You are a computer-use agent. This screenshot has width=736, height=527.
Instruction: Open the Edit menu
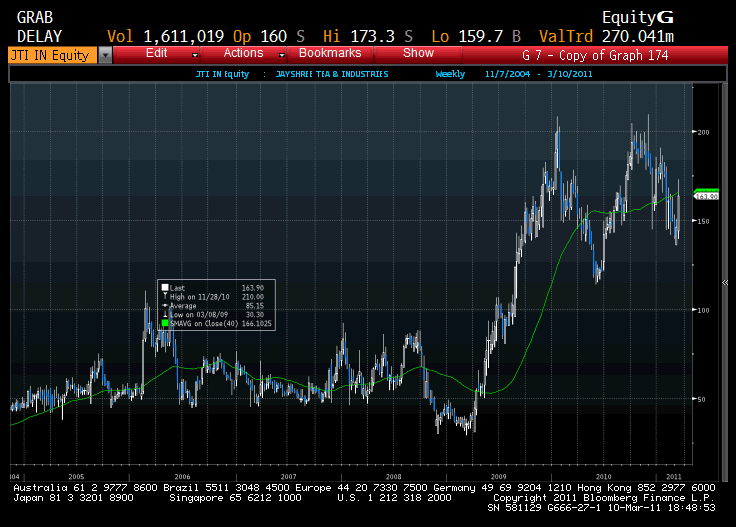tap(156, 53)
